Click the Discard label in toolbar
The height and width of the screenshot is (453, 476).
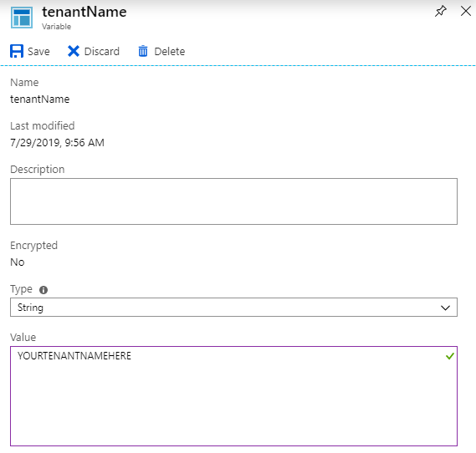click(x=102, y=52)
